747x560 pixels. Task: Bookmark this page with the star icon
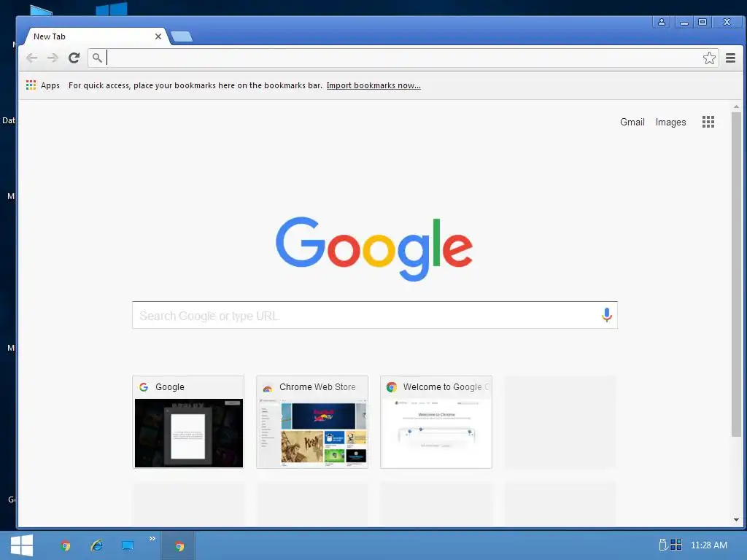[x=709, y=58]
